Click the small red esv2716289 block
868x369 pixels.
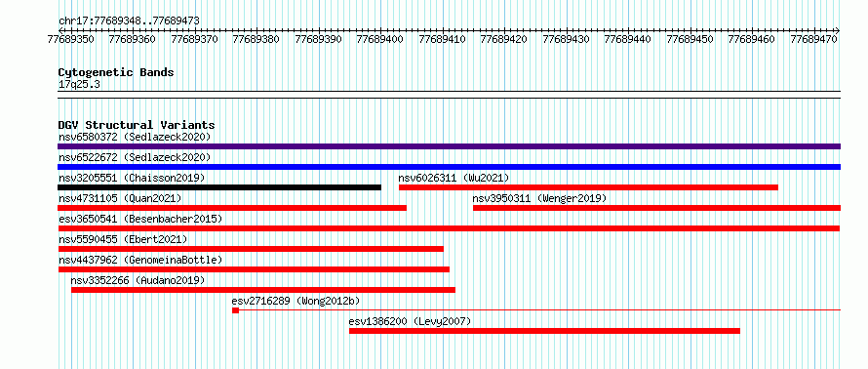pos(235,310)
